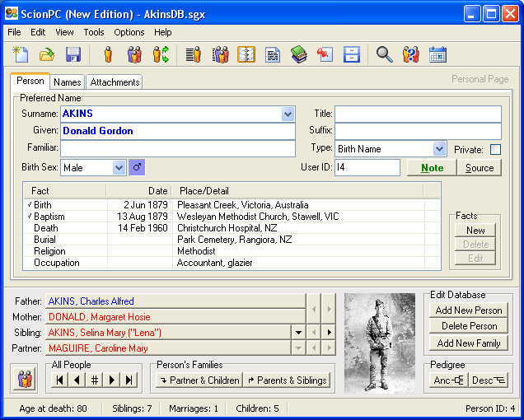Click the person with green arrows icon
Viewport: 524px width, 420px height.
(161, 54)
